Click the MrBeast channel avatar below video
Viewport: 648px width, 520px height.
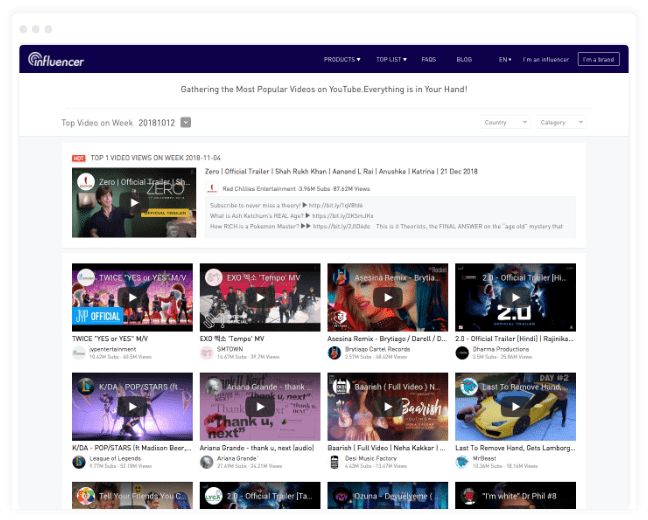(462, 462)
